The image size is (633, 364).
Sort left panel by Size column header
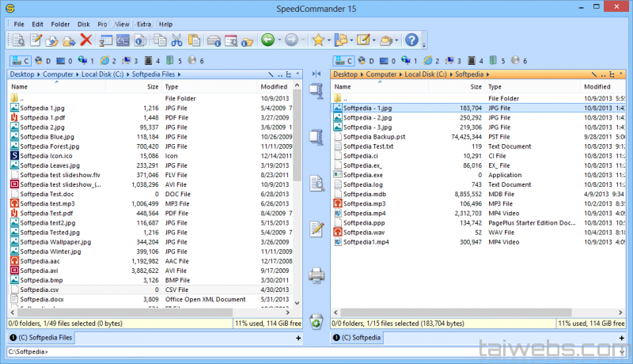click(x=152, y=86)
